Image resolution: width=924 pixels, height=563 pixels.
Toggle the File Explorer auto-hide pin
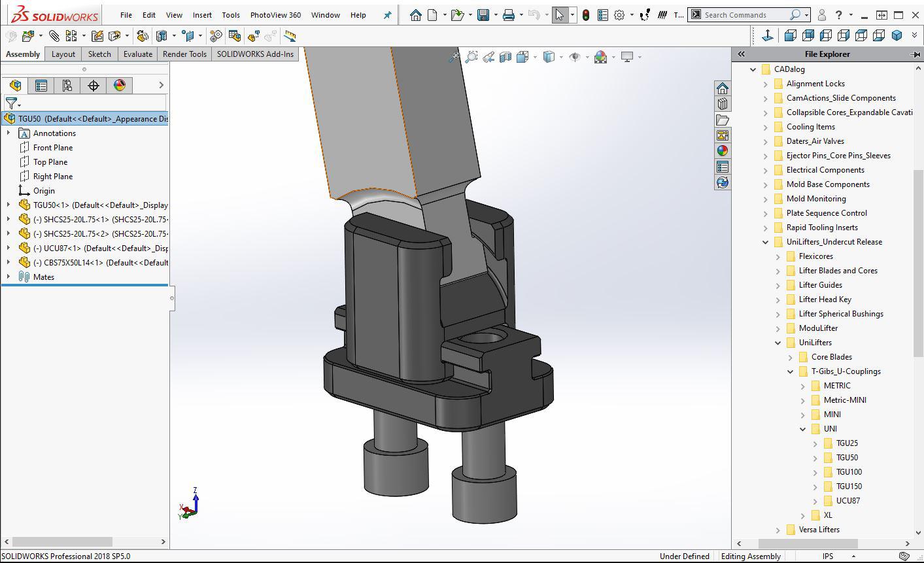[915, 54]
